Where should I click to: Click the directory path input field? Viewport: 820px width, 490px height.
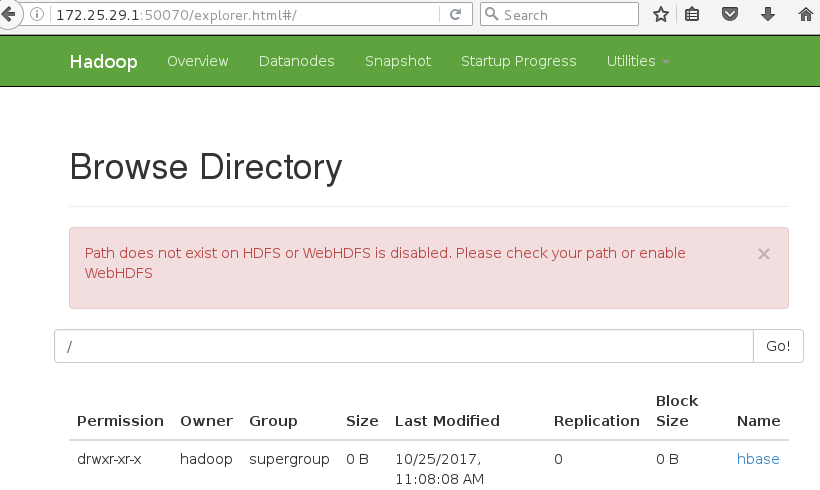click(x=404, y=346)
